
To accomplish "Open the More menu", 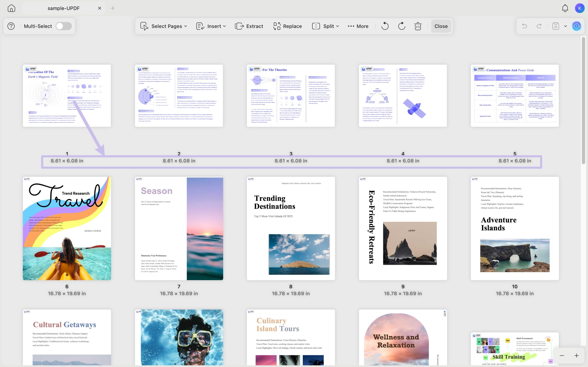I will [358, 26].
